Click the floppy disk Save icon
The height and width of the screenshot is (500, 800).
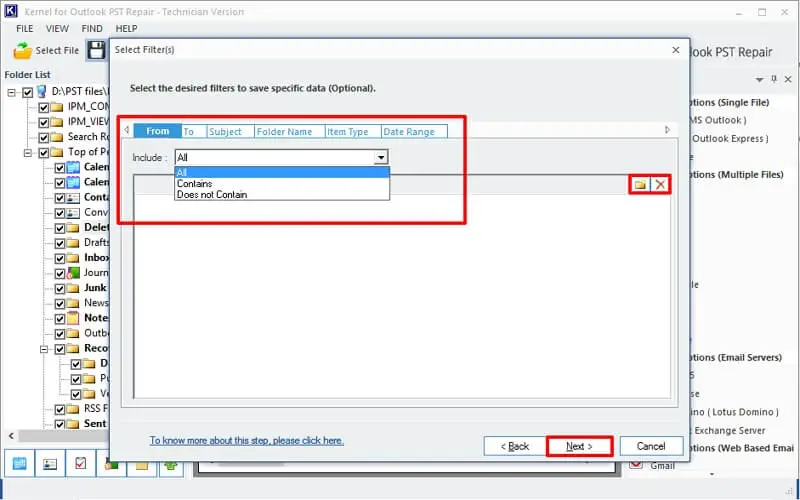(x=97, y=51)
